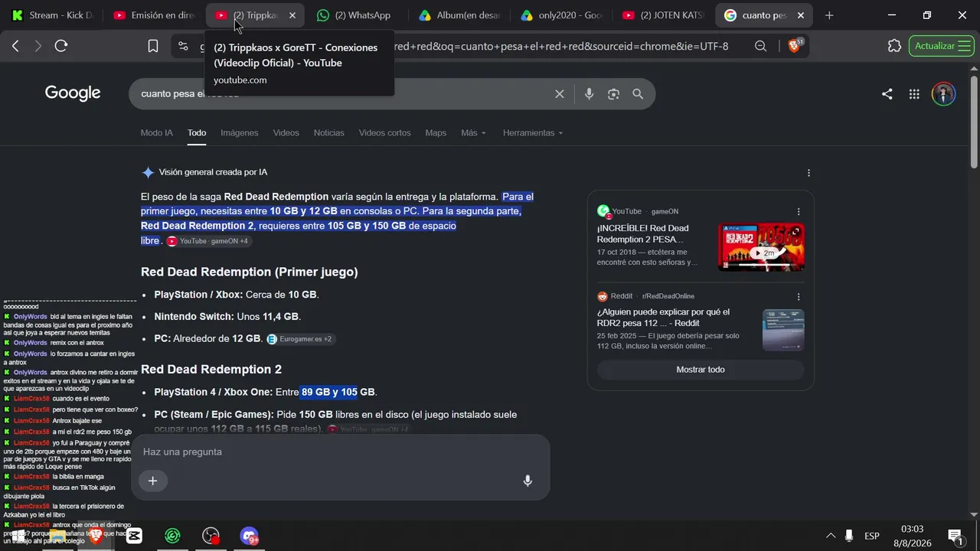980x551 pixels.
Task: Show hidden system tray icons
Action: (830, 536)
